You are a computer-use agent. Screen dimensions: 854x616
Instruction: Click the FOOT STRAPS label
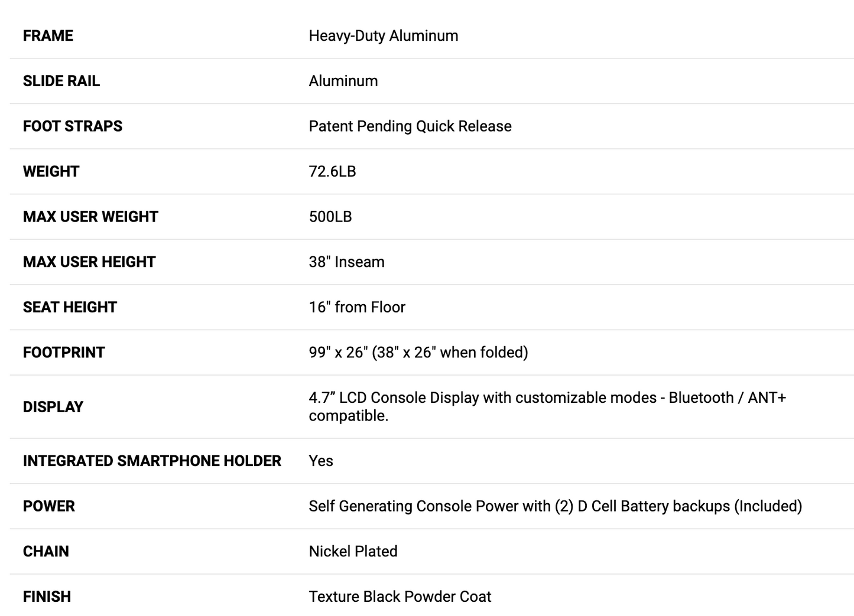point(72,126)
